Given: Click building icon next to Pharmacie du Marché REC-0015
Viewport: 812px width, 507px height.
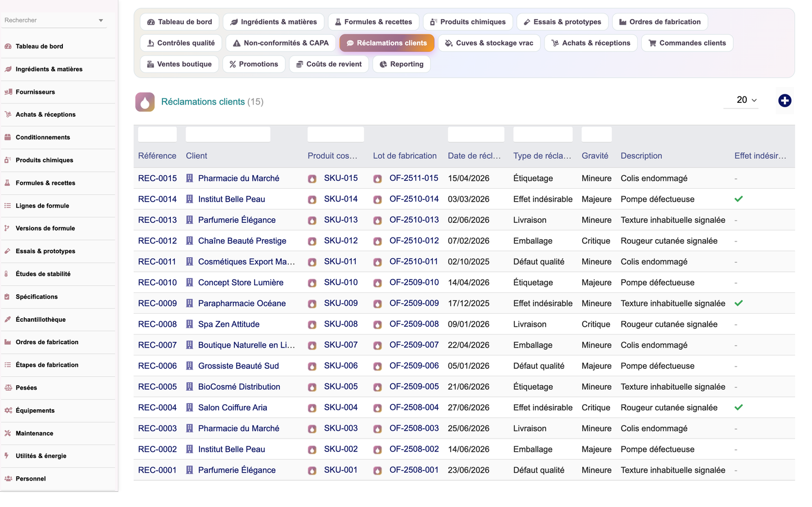Looking at the screenshot, I should click(190, 179).
